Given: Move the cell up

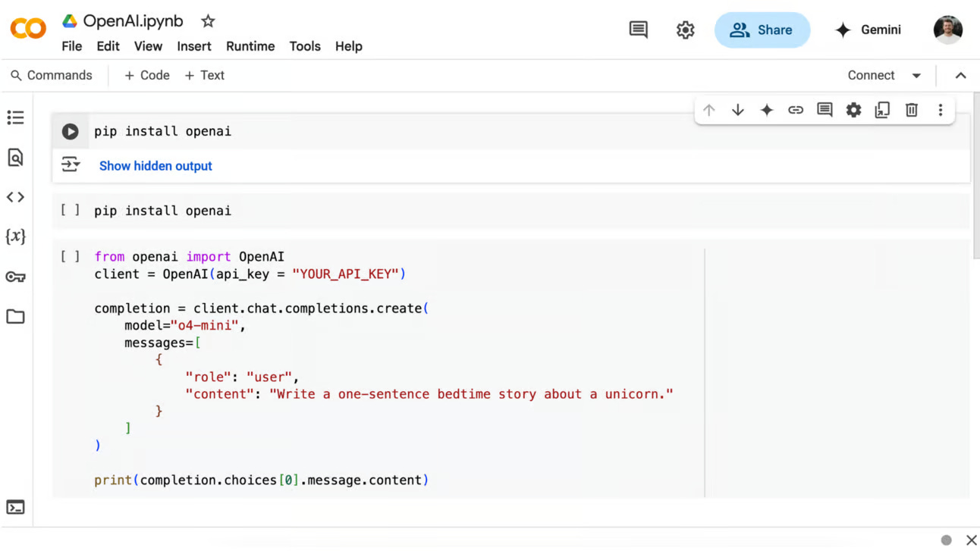Looking at the screenshot, I should click(709, 110).
